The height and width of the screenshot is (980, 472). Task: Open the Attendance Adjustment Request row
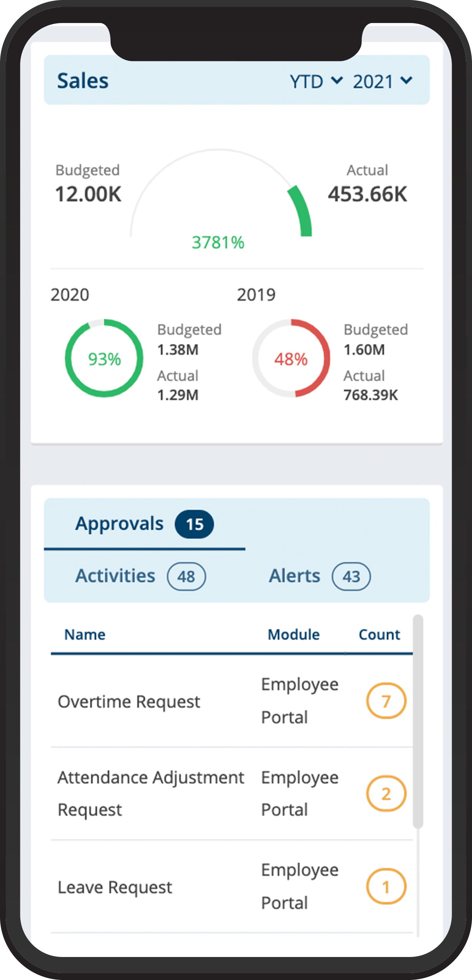(150, 794)
